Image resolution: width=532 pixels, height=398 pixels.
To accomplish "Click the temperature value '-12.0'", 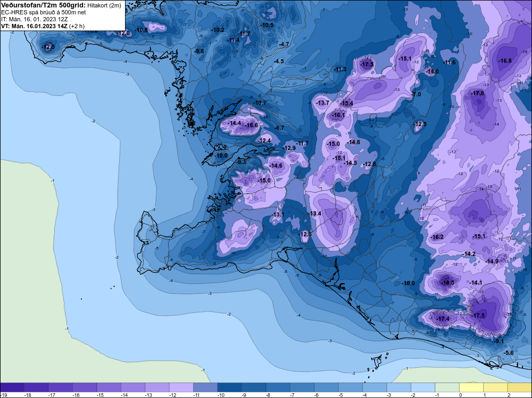I will (x=123, y=33).
